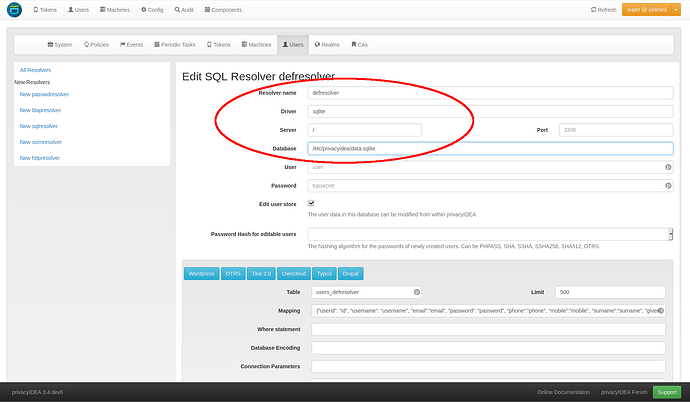This screenshot has height=402, width=690.
Task: Focus the Table input field
Action: click(x=366, y=292)
